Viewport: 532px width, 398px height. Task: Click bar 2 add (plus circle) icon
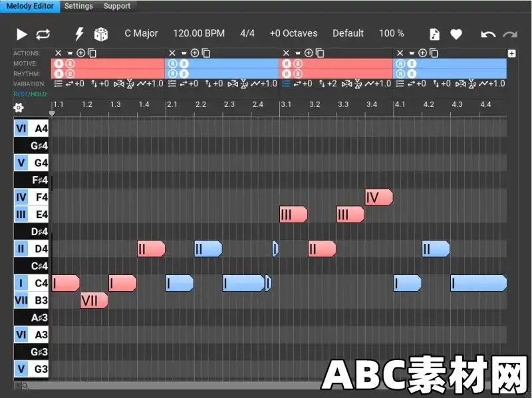195,53
